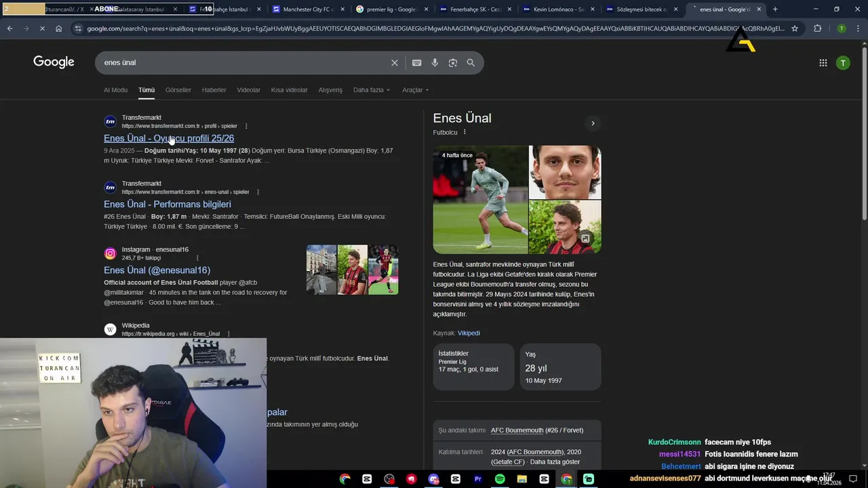Open more options for first Transfermarkt result

tap(246, 126)
